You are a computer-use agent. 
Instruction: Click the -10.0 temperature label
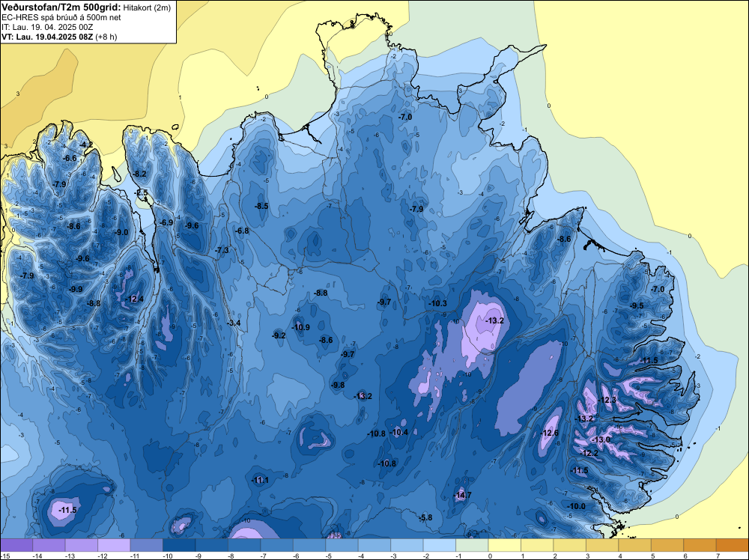click(x=576, y=506)
